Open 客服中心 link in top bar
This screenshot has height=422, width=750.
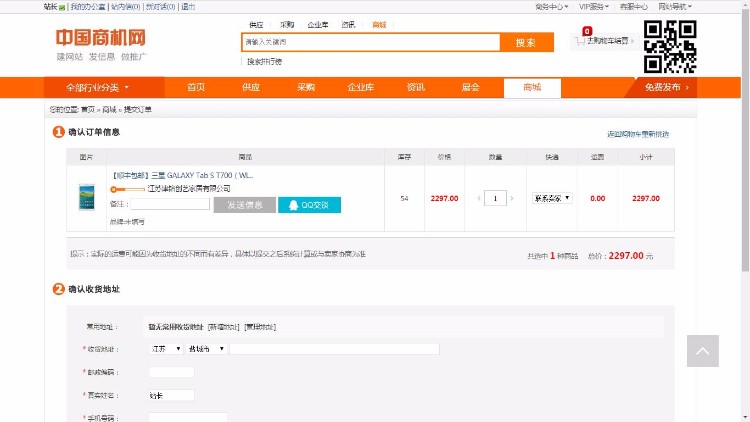(x=633, y=7)
